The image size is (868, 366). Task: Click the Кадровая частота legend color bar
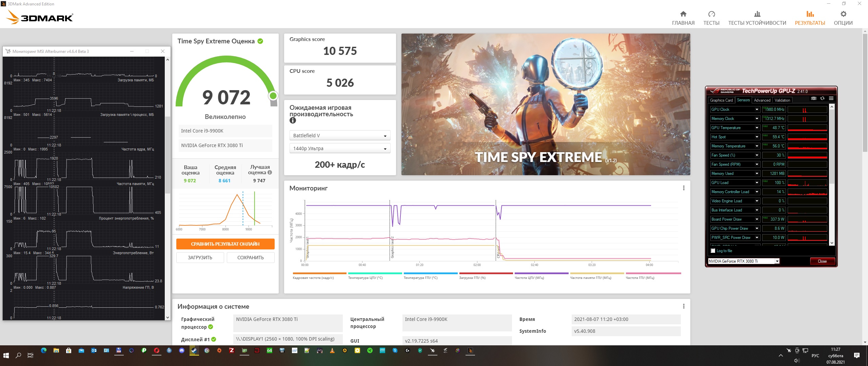pyautogui.click(x=319, y=273)
